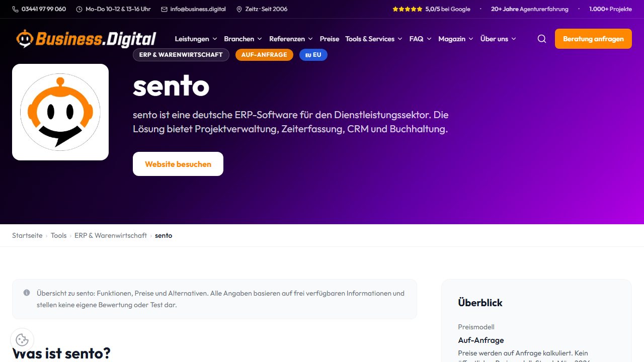The width and height of the screenshot is (644, 362).
Task: Click the 20+ Jahre Agenturerfahrung text
Action: [530, 9]
